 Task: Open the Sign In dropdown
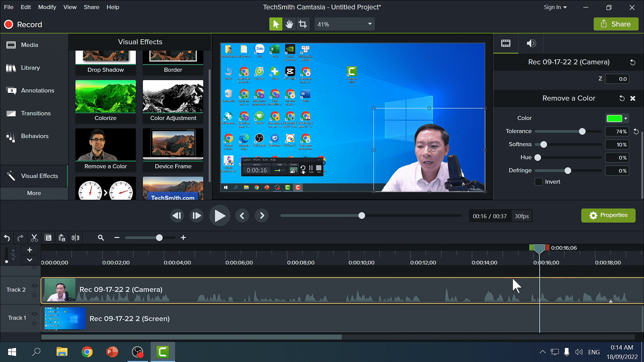[555, 7]
